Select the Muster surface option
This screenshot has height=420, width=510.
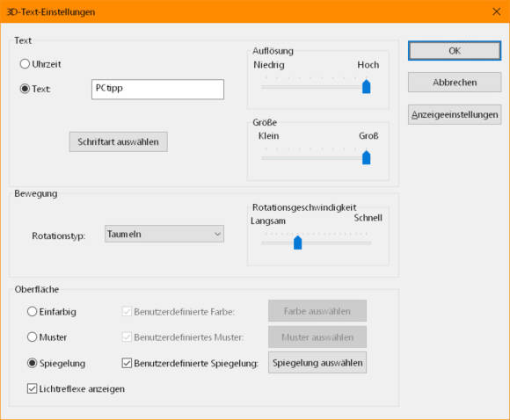click(32, 337)
